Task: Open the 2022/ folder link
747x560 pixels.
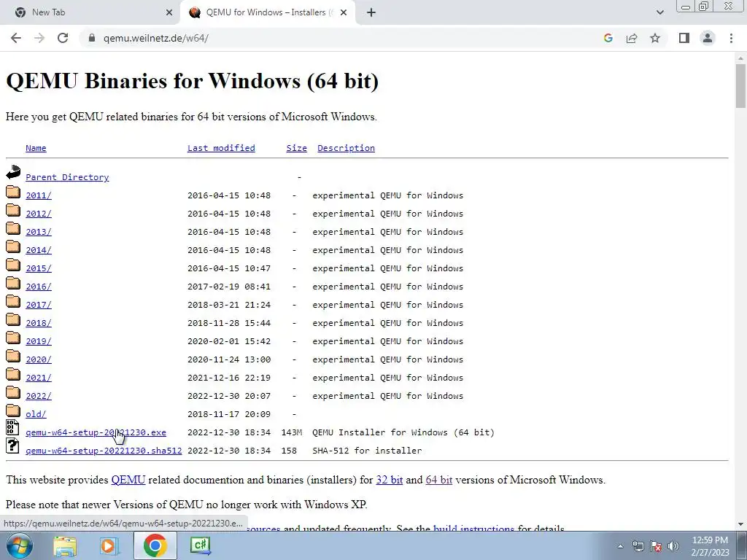Action: tap(38, 396)
